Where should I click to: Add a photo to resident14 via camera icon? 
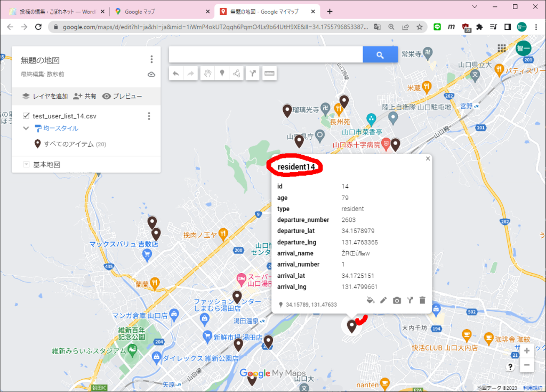[397, 300]
